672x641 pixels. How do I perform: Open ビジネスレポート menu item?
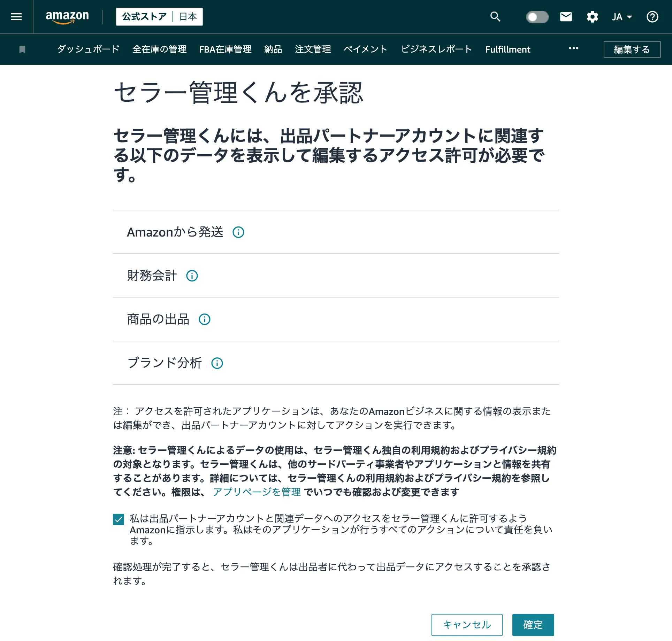point(436,49)
